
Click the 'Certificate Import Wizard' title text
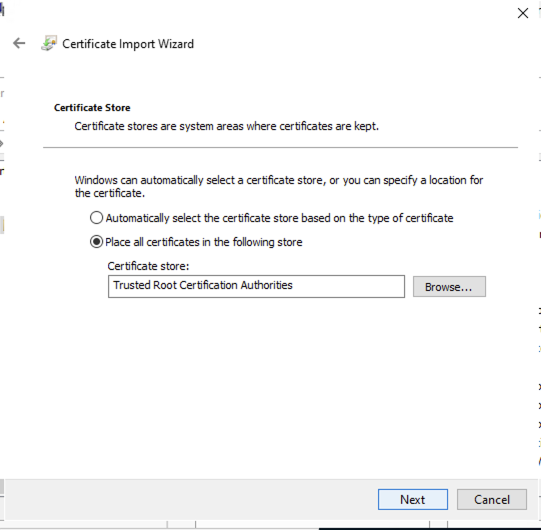[x=128, y=44]
